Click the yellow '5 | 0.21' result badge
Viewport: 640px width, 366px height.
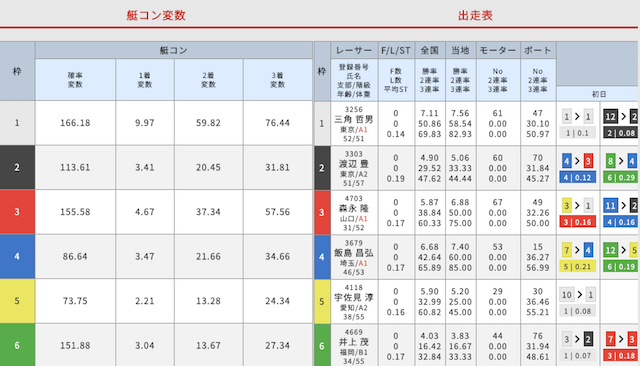(x=577, y=266)
